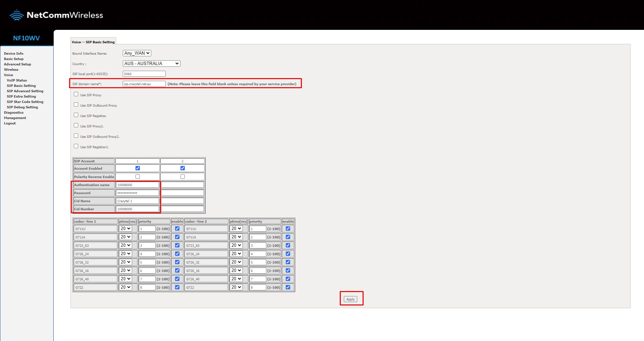
Task: Enable Use SIP Registrar checkbox
Action: pyautogui.click(x=76, y=115)
